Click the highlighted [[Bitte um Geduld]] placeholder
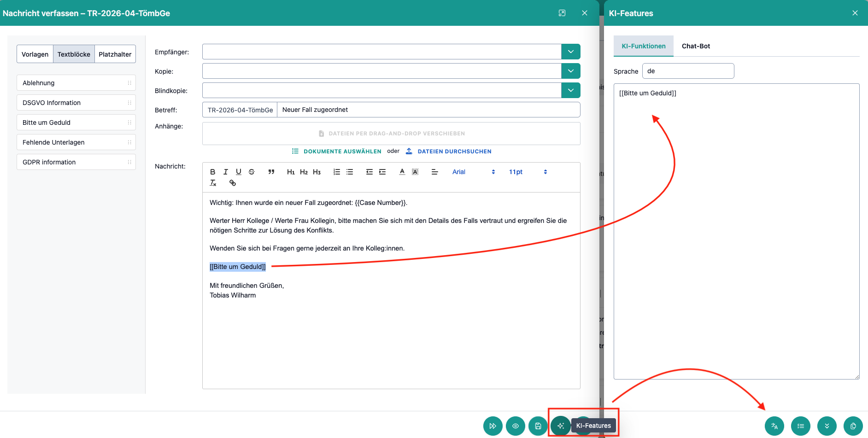Image resolution: width=868 pixels, height=438 pixels. [x=238, y=267]
